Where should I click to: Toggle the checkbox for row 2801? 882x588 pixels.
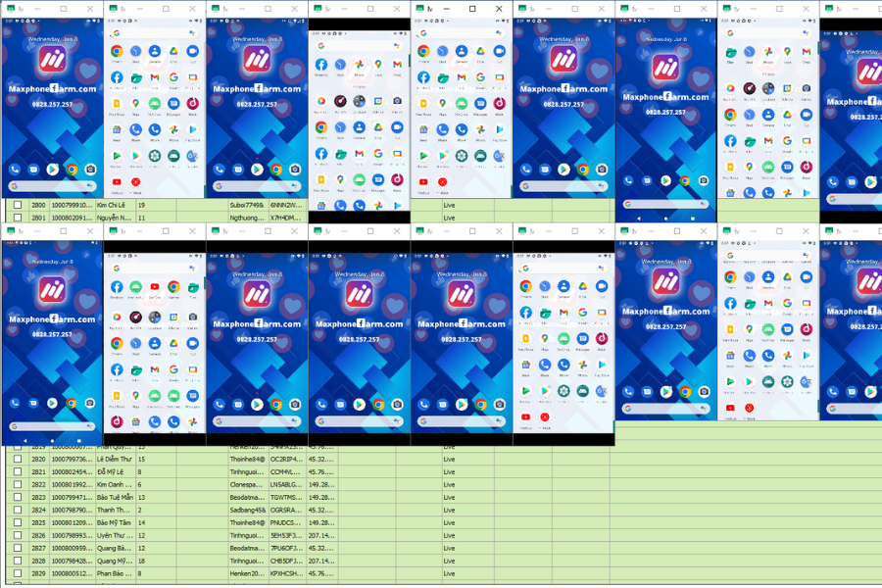coord(17,218)
